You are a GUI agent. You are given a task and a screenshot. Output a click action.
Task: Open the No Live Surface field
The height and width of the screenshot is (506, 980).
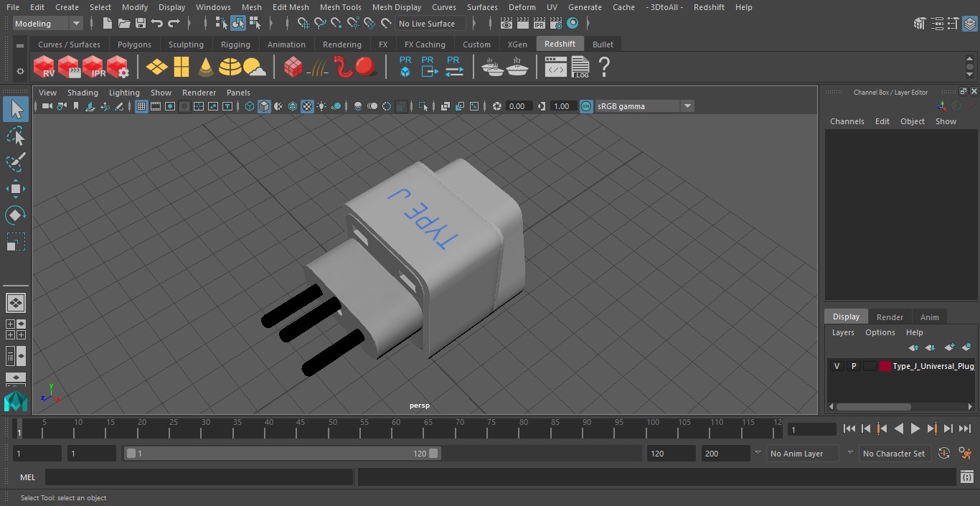pos(431,24)
